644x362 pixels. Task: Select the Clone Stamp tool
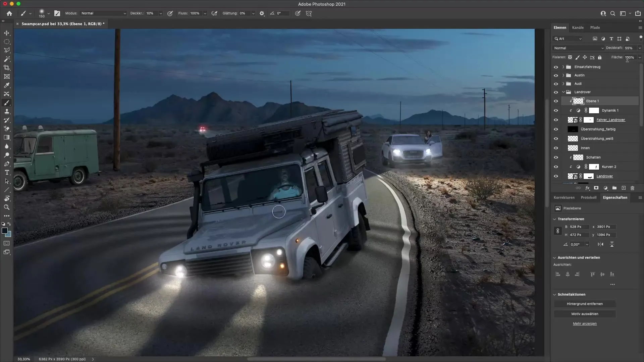click(x=7, y=111)
